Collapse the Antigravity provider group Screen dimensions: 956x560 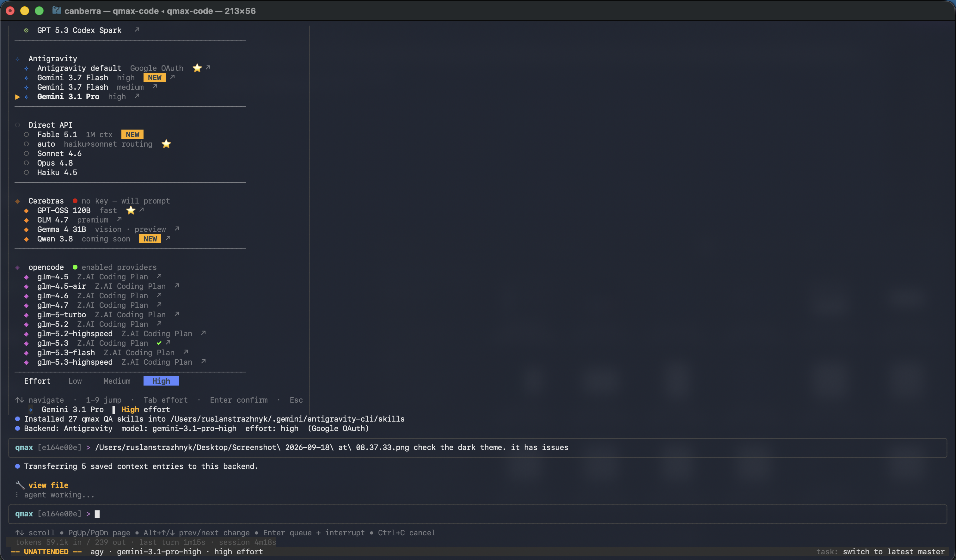[x=53, y=58]
